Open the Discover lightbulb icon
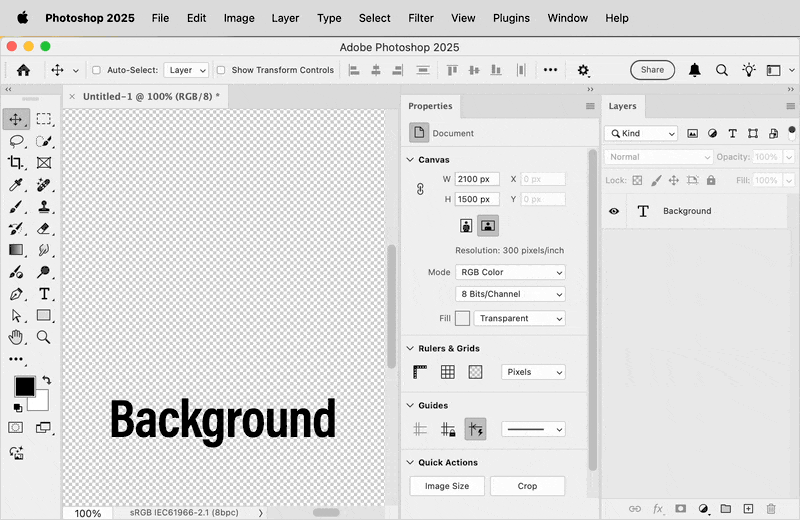800x520 pixels. coord(748,70)
